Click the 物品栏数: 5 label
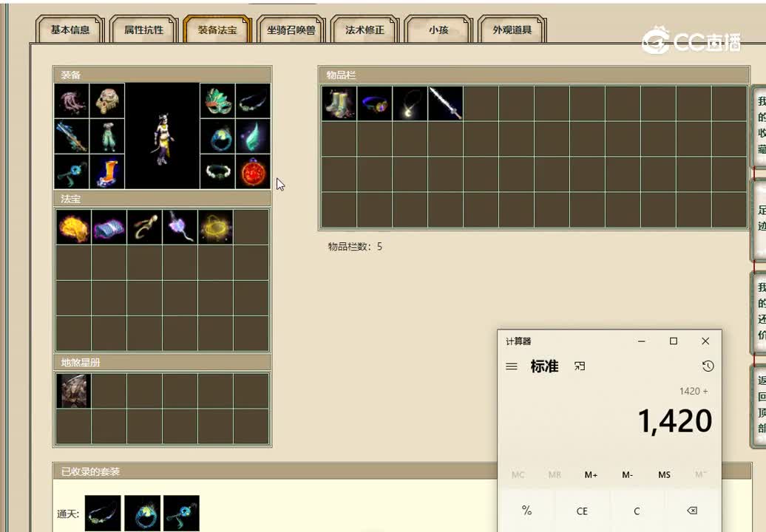Viewport: 766px width, 532px height. 355,247
